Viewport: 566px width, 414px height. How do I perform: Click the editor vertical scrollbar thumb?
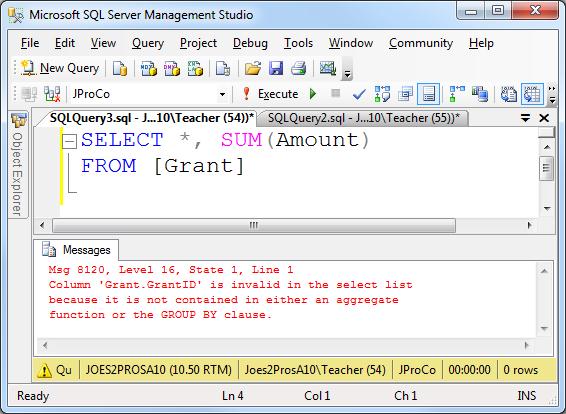pyautogui.click(x=546, y=168)
